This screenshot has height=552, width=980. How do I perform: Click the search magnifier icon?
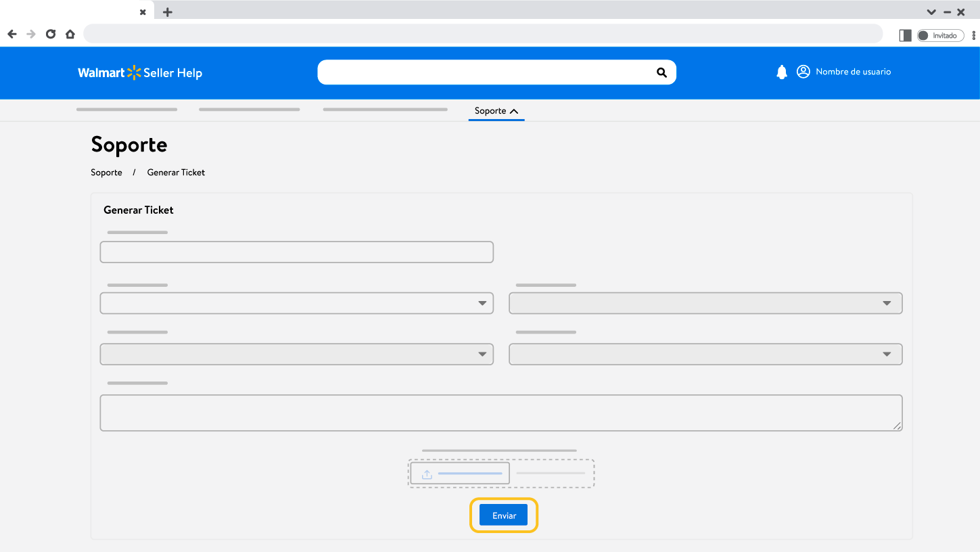tap(661, 73)
